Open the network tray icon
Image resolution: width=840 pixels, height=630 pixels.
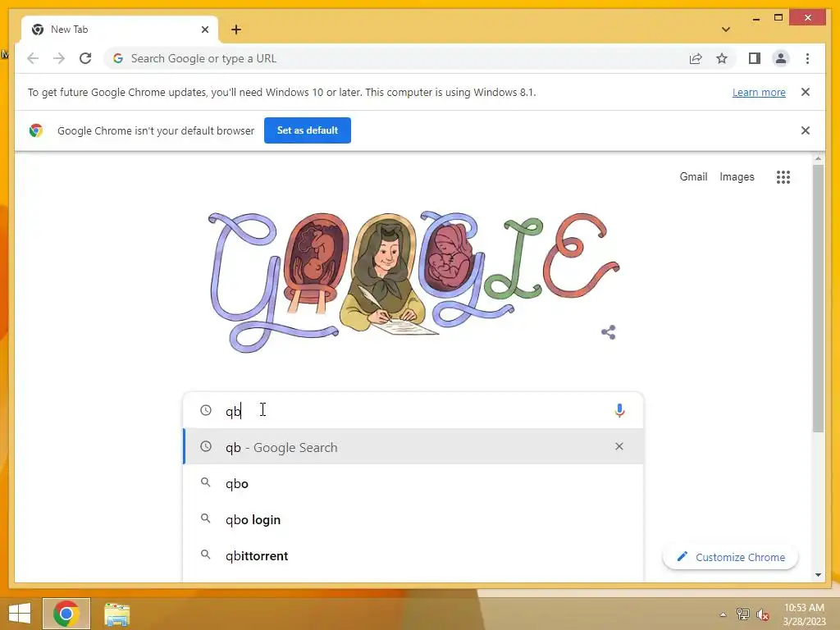click(x=742, y=614)
